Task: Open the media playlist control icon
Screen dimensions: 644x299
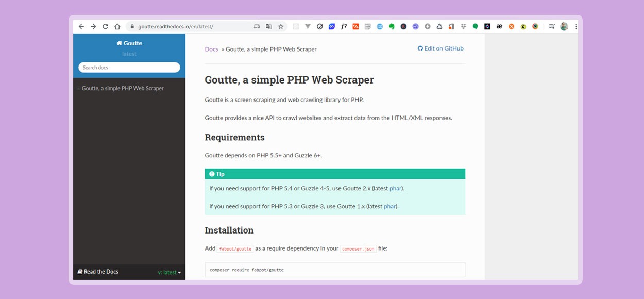Action: point(552,26)
